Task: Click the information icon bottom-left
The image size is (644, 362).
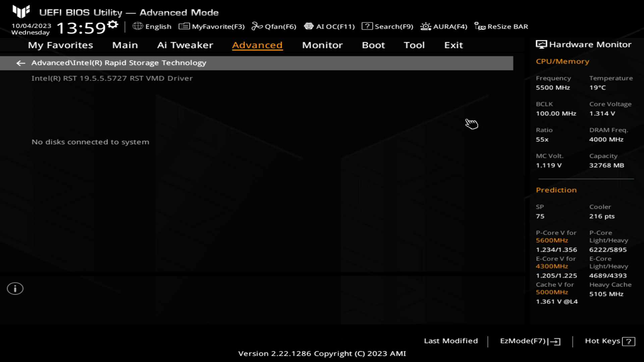Action: (x=15, y=288)
